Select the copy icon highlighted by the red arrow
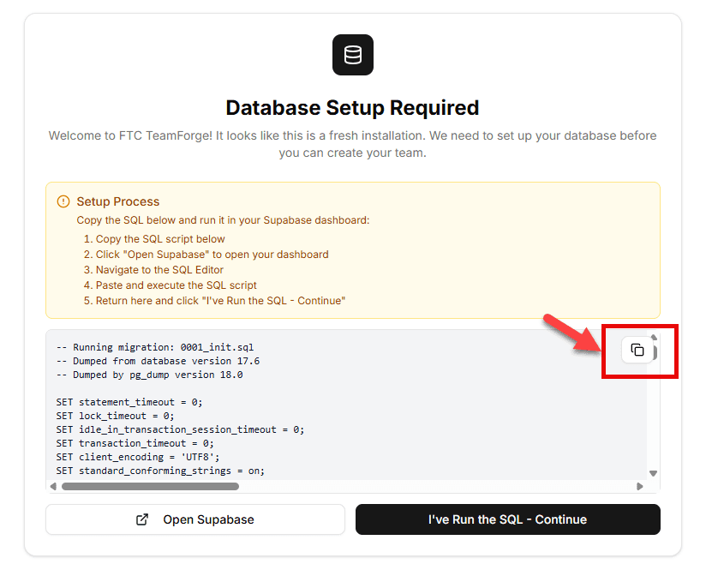The width and height of the screenshot is (712, 588). (x=635, y=350)
